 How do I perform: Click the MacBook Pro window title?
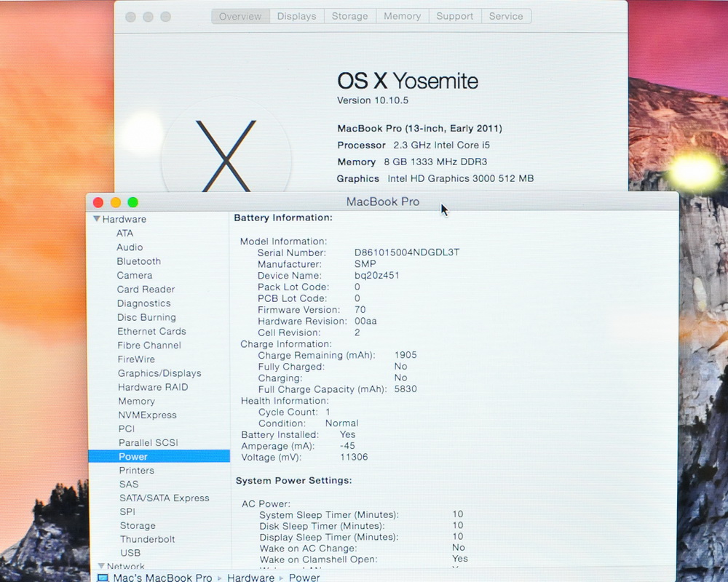tap(383, 202)
